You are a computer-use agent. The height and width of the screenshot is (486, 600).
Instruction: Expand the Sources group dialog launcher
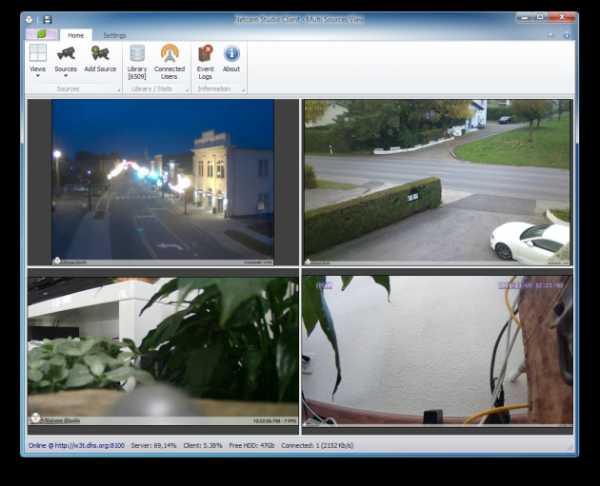point(118,90)
